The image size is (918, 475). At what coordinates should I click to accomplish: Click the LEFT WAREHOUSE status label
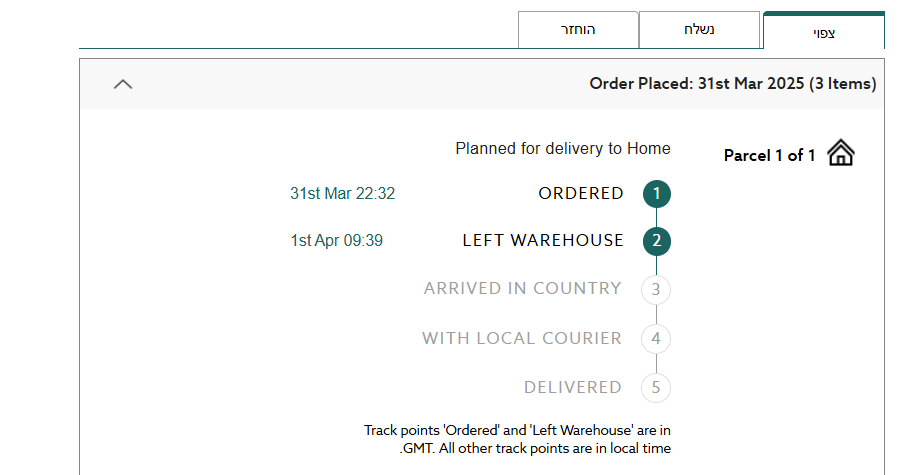pyautogui.click(x=543, y=241)
